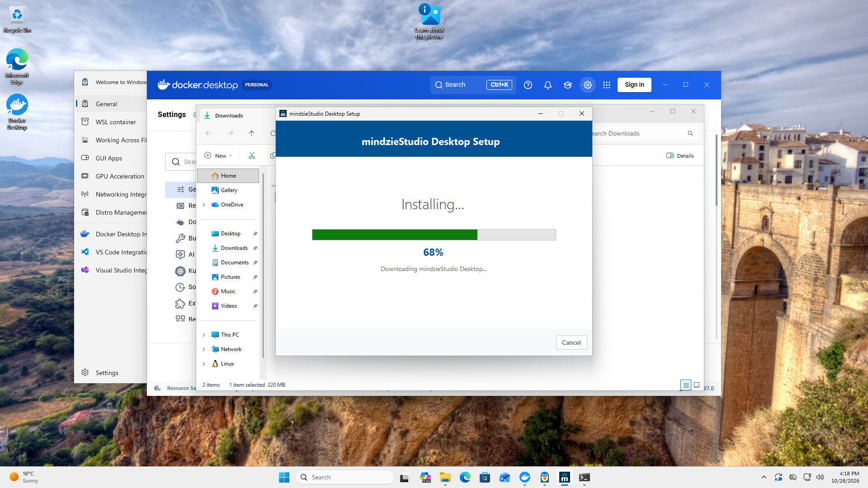The image size is (868, 488).
Task: Open New dropdown in File Explorer
Action: 218,155
